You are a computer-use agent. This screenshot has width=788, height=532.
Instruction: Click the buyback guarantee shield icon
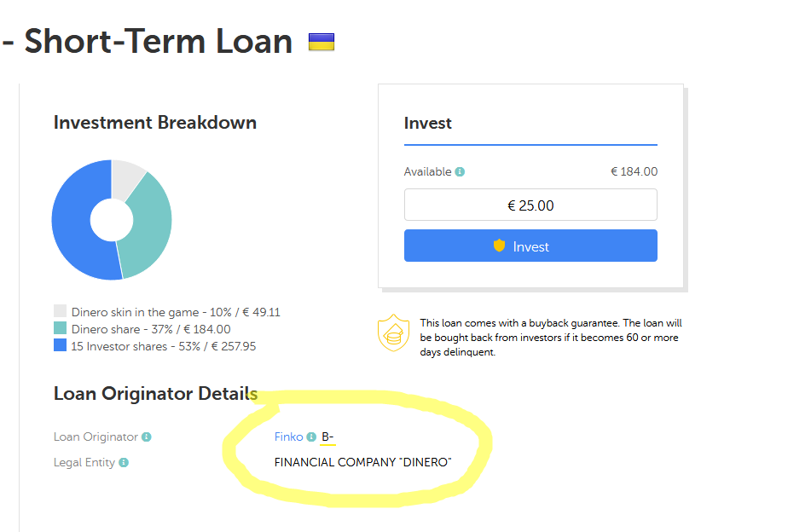394,333
